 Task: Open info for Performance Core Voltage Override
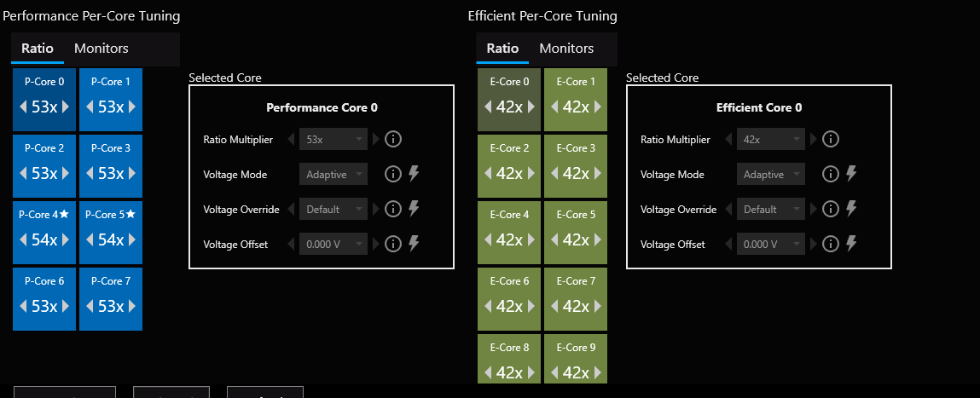(x=392, y=209)
